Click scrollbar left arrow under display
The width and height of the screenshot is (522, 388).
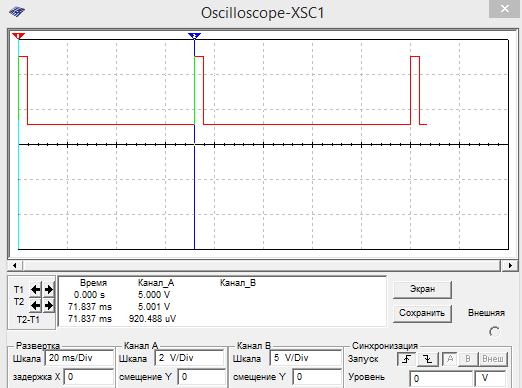click(15, 266)
